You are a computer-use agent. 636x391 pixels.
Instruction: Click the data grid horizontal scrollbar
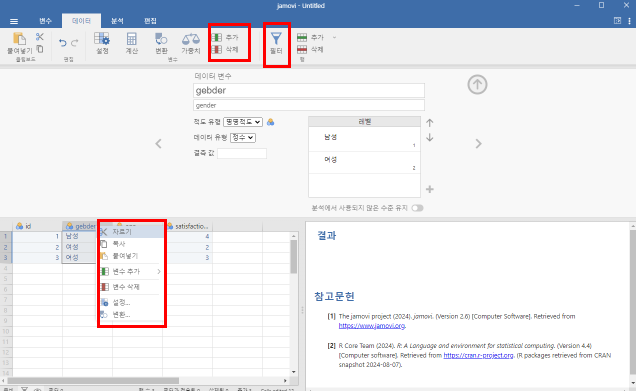click(x=93, y=380)
